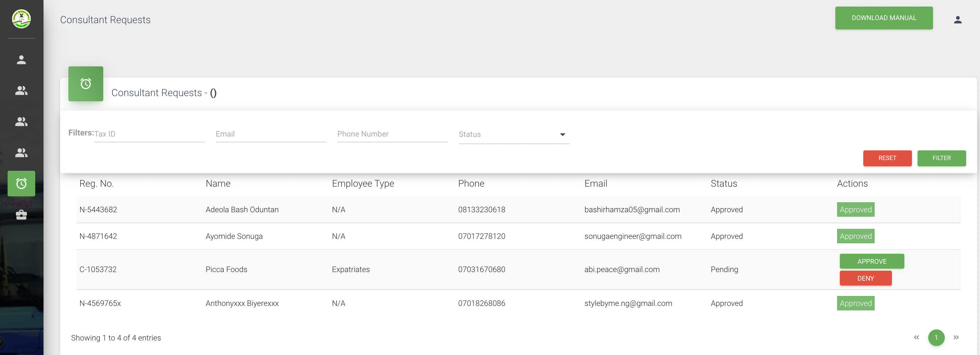The image size is (980, 355).
Task: Click phone number 07031670680
Action: click(x=482, y=269)
